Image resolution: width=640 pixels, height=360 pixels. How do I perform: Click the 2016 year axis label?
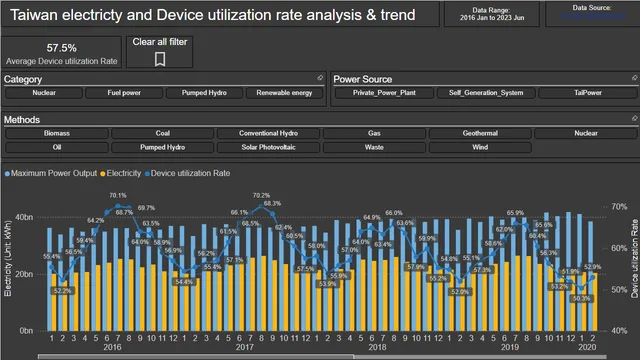(112, 347)
